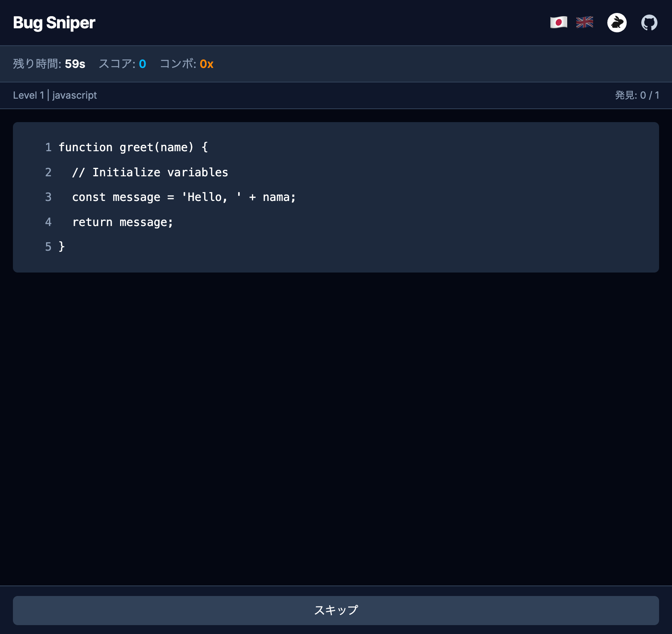This screenshot has width=672, height=634.
Task: Click the closing brace on line 5
Action: coord(62,247)
